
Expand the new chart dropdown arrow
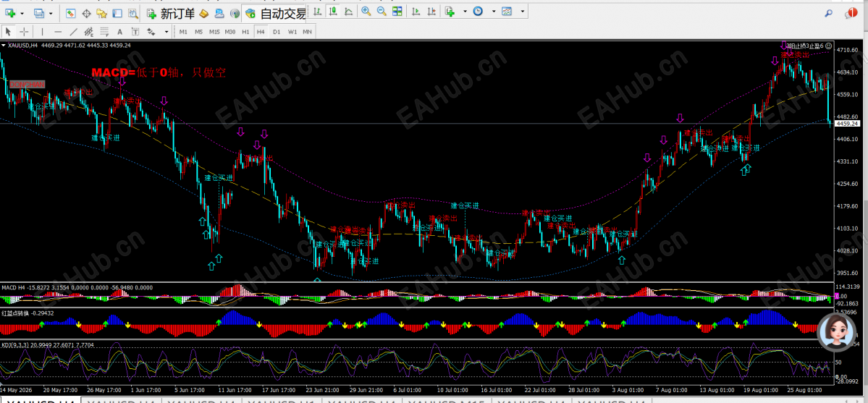click(x=22, y=13)
